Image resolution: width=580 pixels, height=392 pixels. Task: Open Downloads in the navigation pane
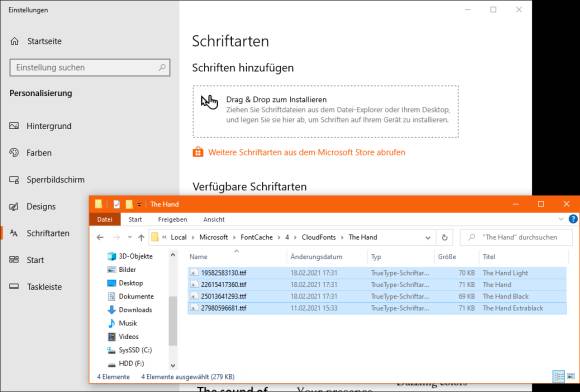pos(130,310)
